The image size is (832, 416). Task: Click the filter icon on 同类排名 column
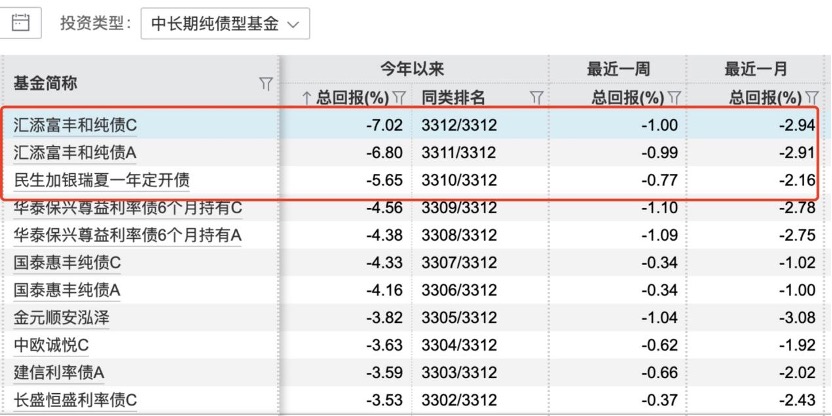pyautogui.click(x=536, y=98)
